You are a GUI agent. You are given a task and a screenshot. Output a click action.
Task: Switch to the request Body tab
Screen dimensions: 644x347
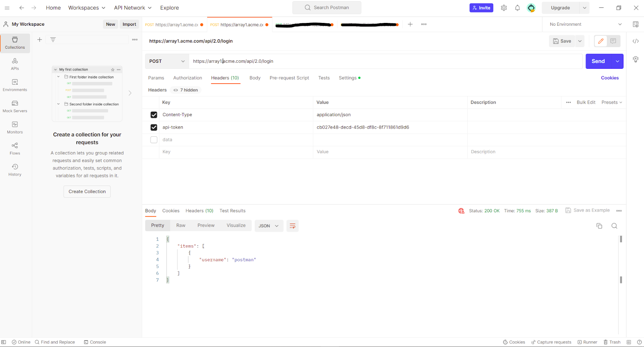pyautogui.click(x=255, y=78)
